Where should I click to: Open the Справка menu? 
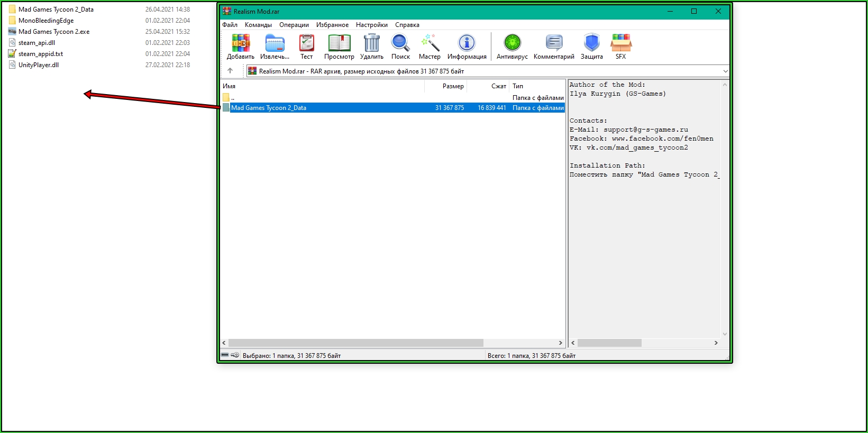pyautogui.click(x=407, y=25)
